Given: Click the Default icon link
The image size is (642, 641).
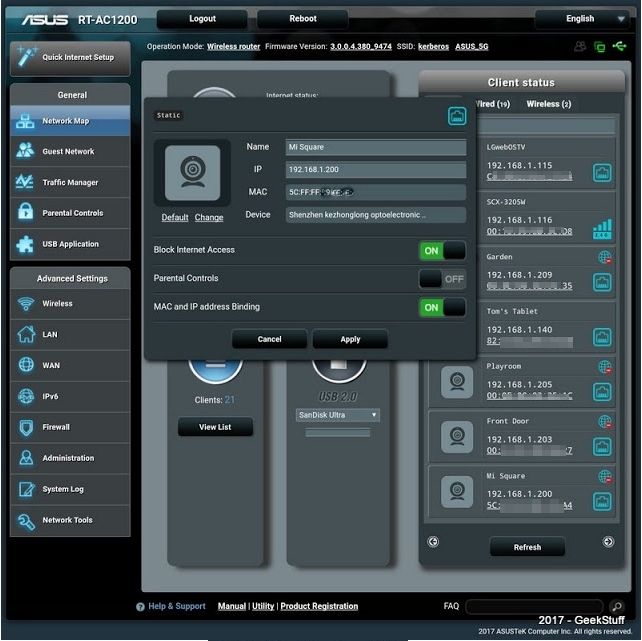Looking at the screenshot, I should coord(175,217).
